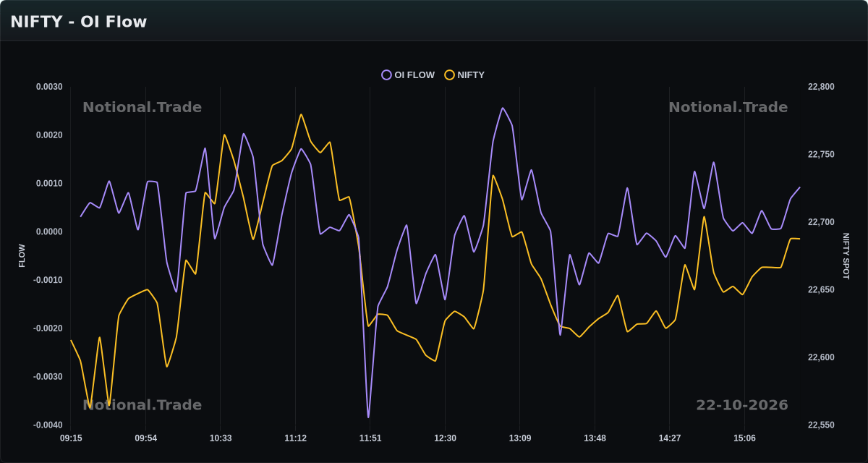Click the 22,600 spot axis value

point(821,357)
